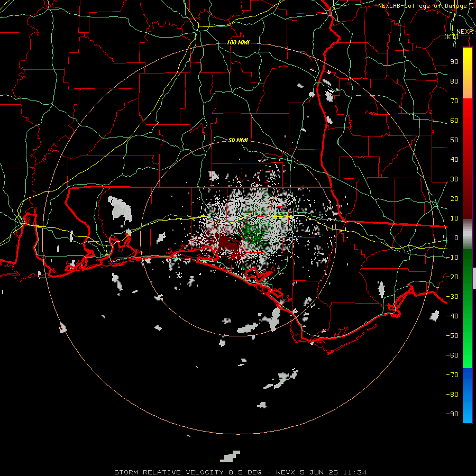
Task: Click the -90 legend value
Action: point(452,414)
